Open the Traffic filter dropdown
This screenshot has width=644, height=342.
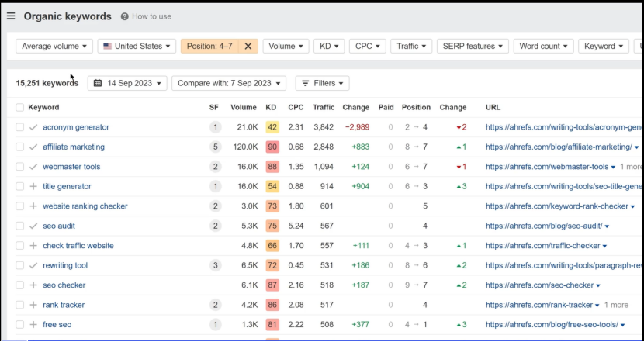[411, 46]
